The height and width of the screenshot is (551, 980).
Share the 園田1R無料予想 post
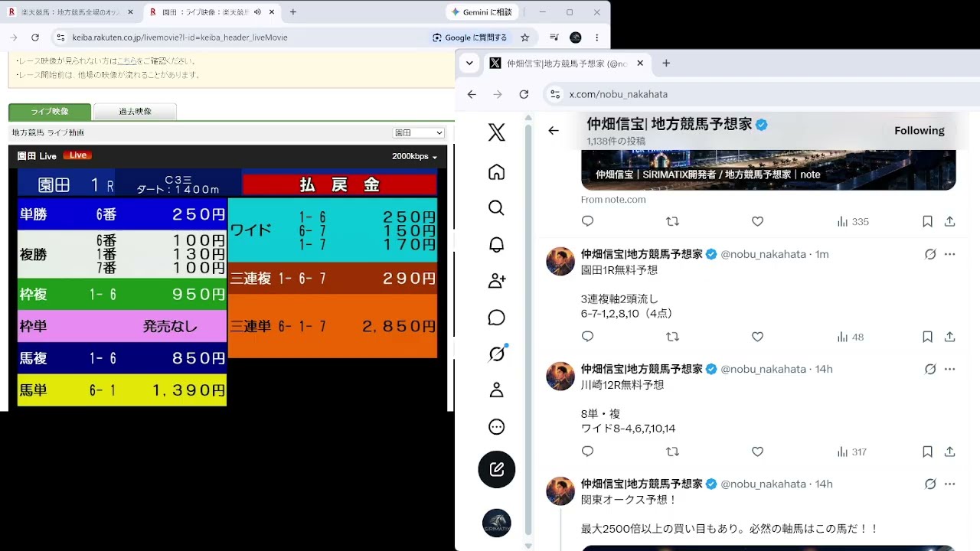tap(949, 337)
